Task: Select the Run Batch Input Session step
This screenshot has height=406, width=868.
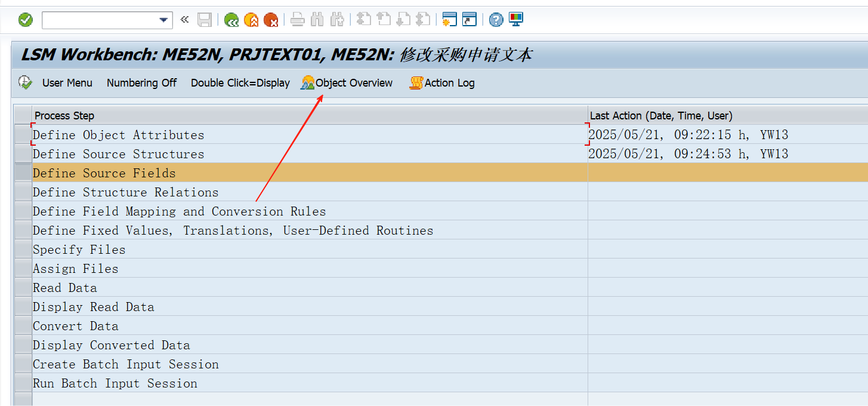Action: click(x=310, y=383)
